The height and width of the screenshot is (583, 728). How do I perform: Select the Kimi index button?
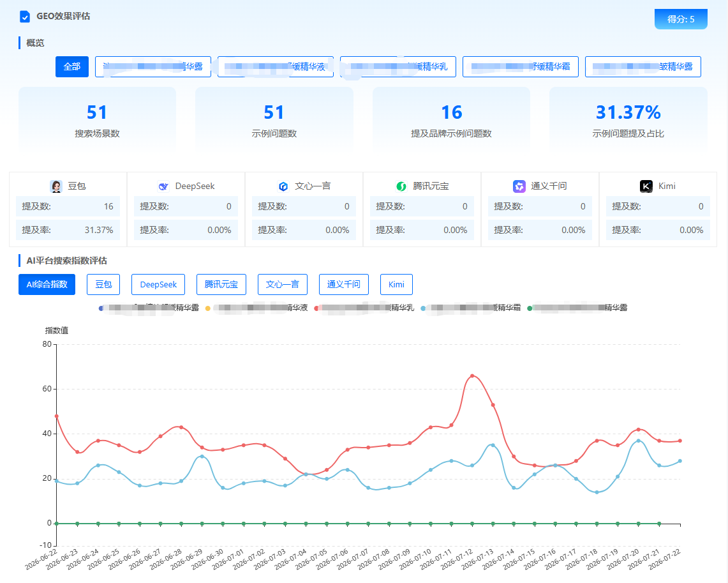pos(396,284)
